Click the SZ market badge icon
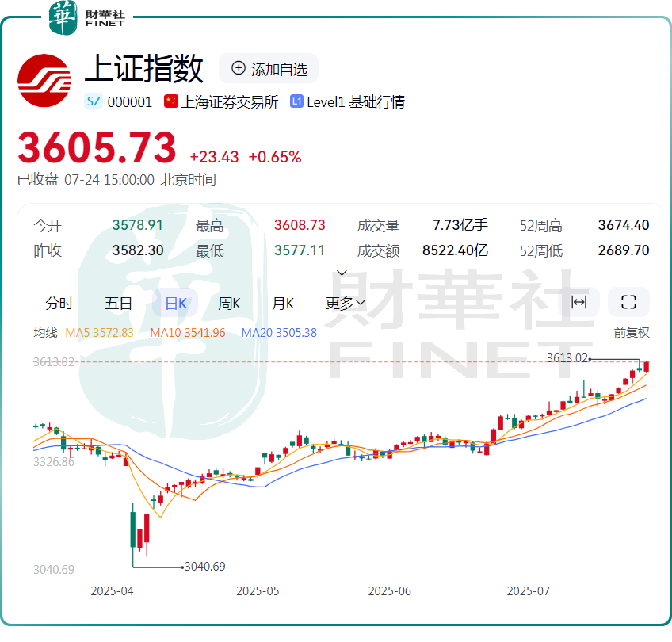672x642 pixels. click(x=94, y=101)
